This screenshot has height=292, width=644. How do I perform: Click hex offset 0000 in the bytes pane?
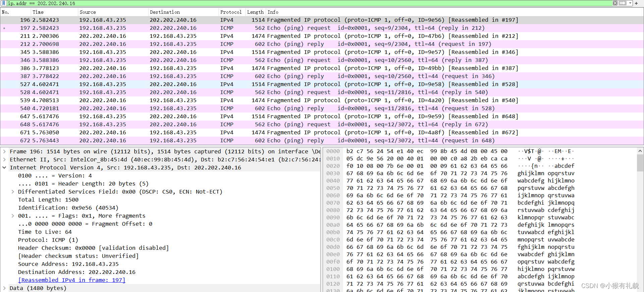[333, 151]
